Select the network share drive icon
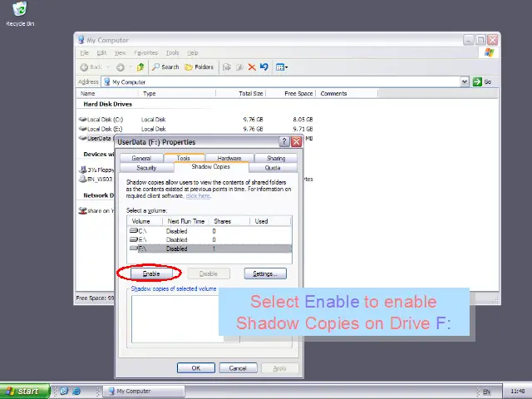The image size is (532, 399). coord(82,210)
